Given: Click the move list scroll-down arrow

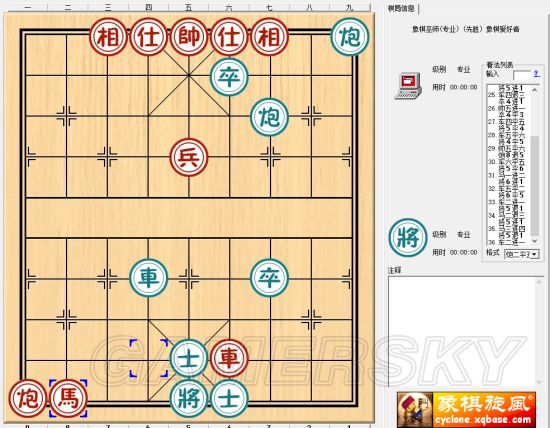Looking at the screenshot, I should 535,241.
